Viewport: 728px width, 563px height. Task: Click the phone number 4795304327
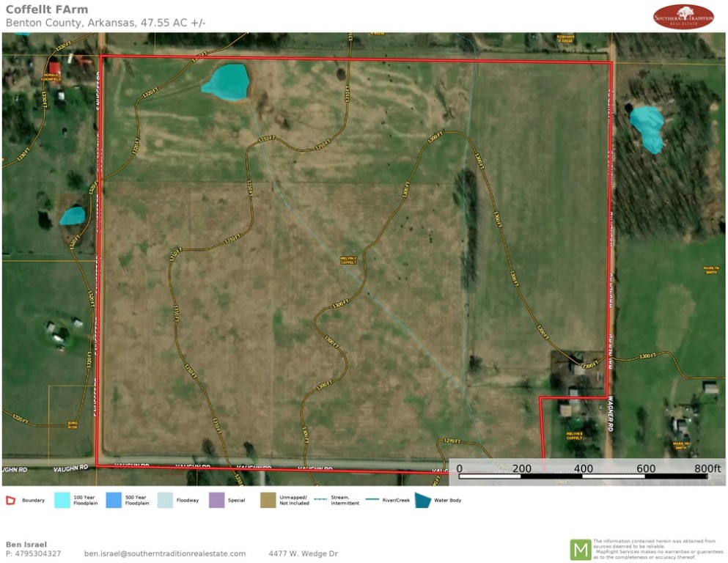click(x=34, y=553)
